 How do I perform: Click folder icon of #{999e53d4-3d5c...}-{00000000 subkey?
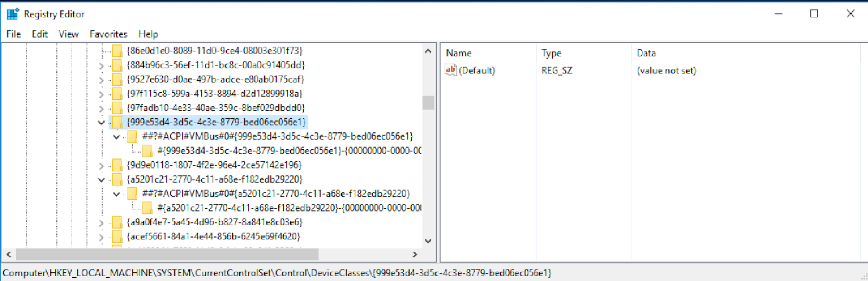[x=148, y=151]
